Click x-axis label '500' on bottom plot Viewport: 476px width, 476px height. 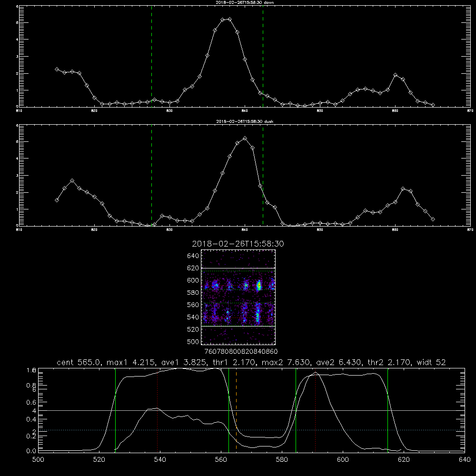click(x=38, y=460)
